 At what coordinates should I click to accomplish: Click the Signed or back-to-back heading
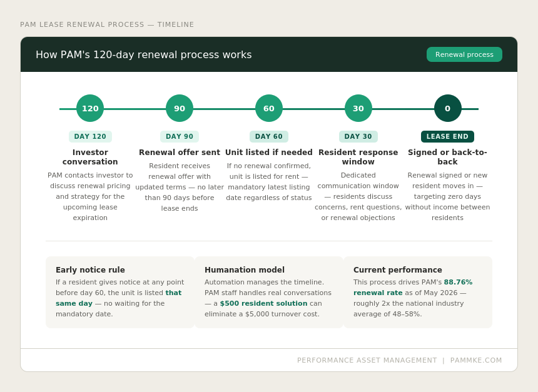click(447, 157)
